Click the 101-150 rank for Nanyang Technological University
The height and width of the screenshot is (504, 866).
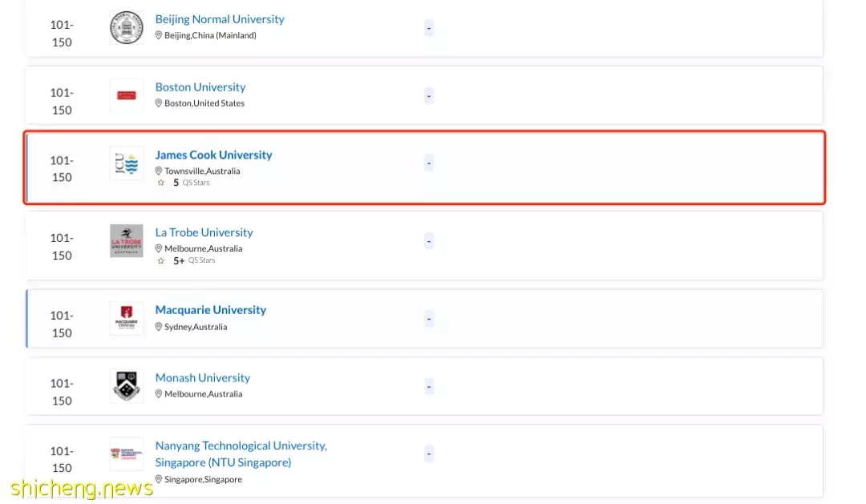point(62,459)
